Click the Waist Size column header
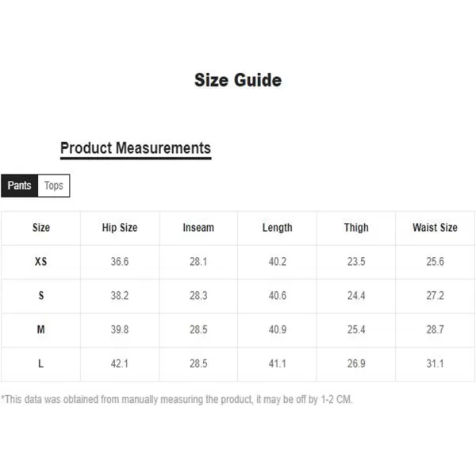This screenshot has width=476, height=476. point(435,228)
